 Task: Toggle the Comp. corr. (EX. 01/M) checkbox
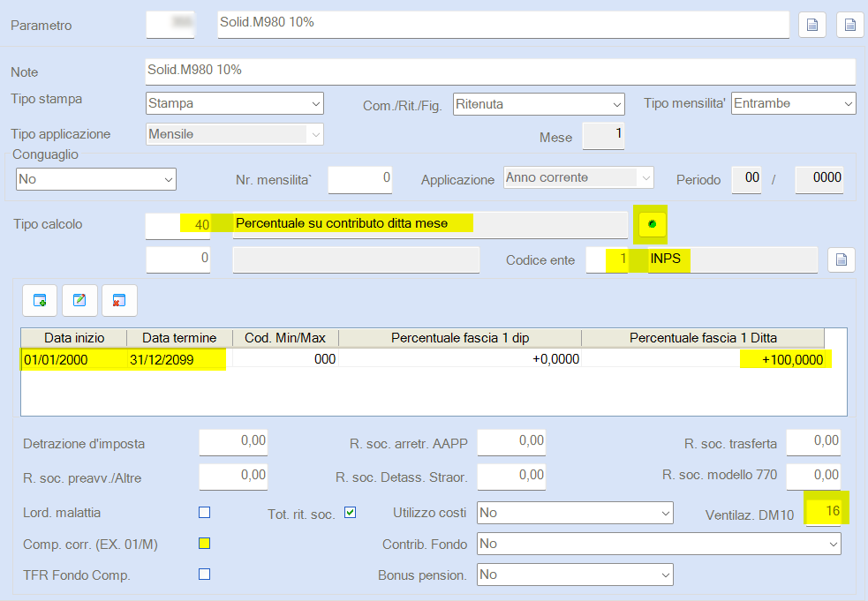pos(204,544)
